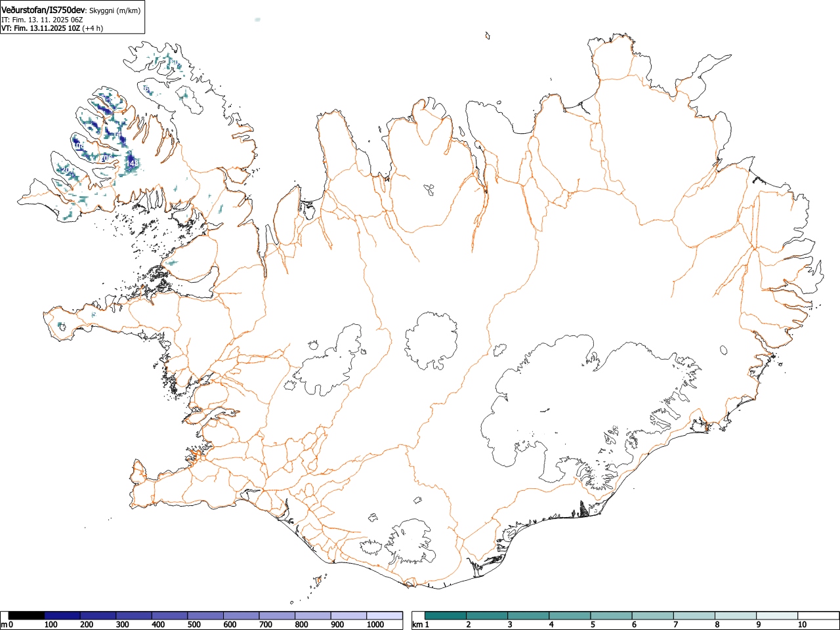
Task: Click the '10' tick label on the kilometer scale
Action: point(802,625)
